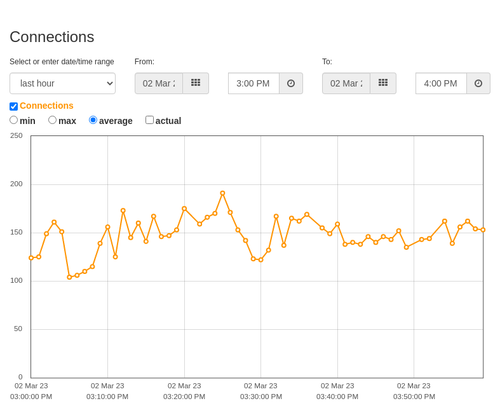Uncheck the Connections series checkbox
Viewport: 500px width, 403px height.
tap(14, 106)
